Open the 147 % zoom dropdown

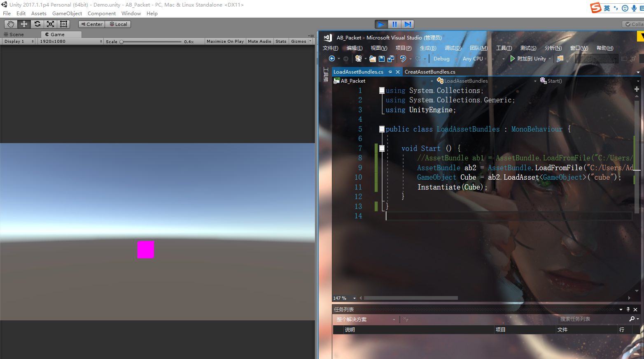345,298
